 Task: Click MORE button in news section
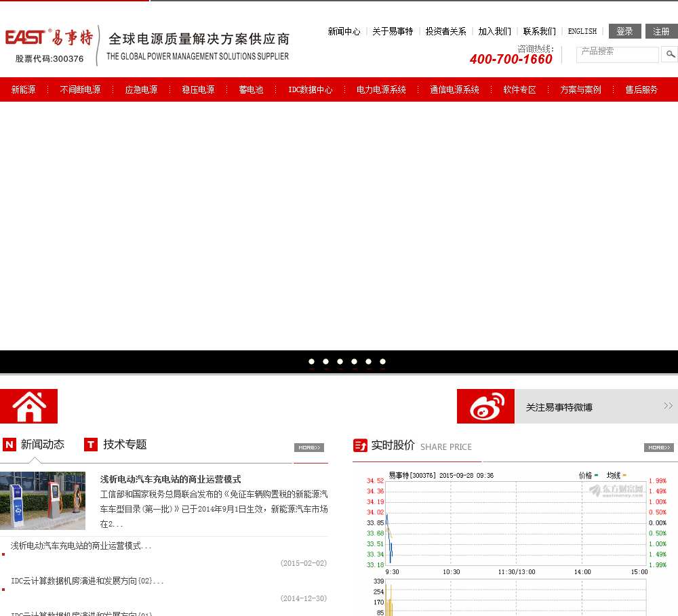click(x=308, y=447)
